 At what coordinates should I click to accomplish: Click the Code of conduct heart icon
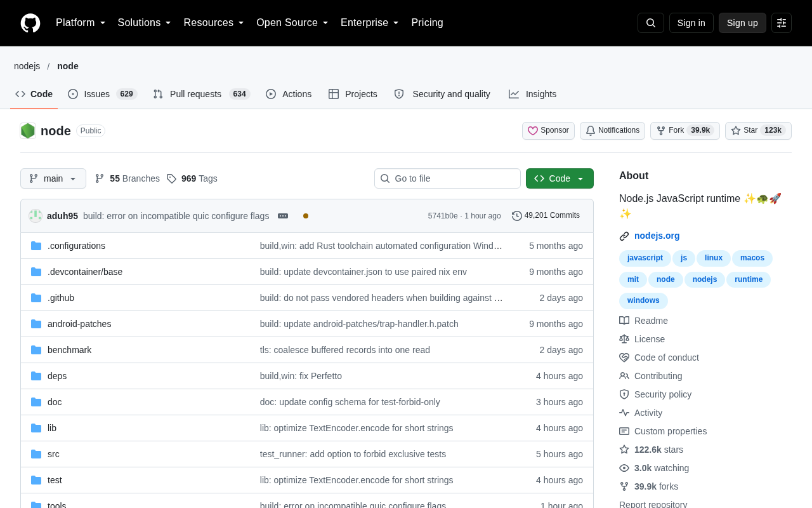tap(624, 358)
